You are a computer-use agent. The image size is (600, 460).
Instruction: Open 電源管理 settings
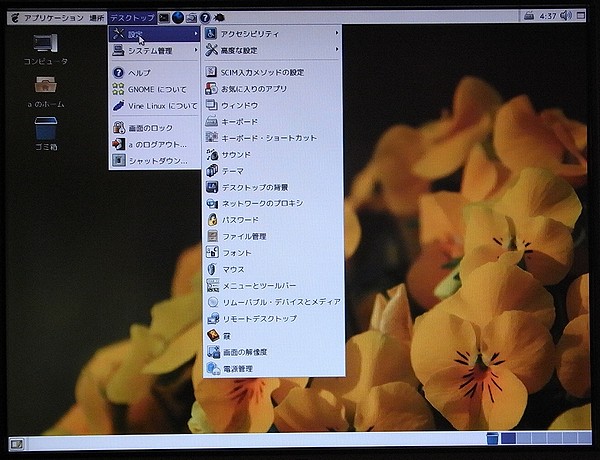pos(272,369)
